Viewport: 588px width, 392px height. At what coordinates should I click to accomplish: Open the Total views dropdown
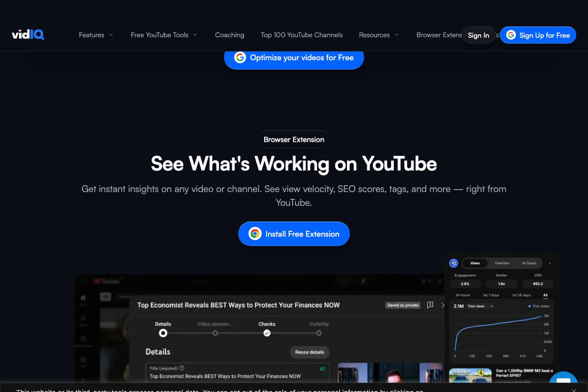tap(480, 306)
